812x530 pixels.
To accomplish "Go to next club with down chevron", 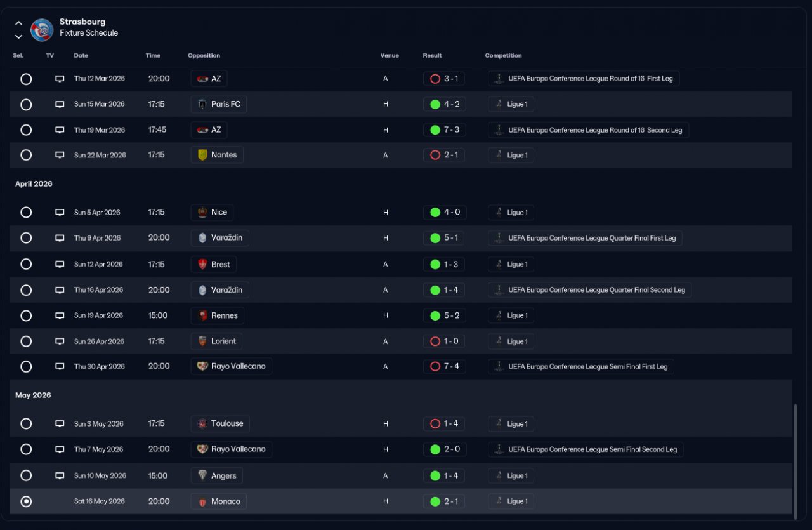I will (18, 36).
